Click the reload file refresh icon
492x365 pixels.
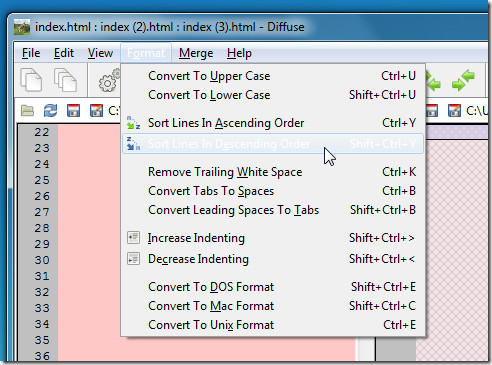50,110
